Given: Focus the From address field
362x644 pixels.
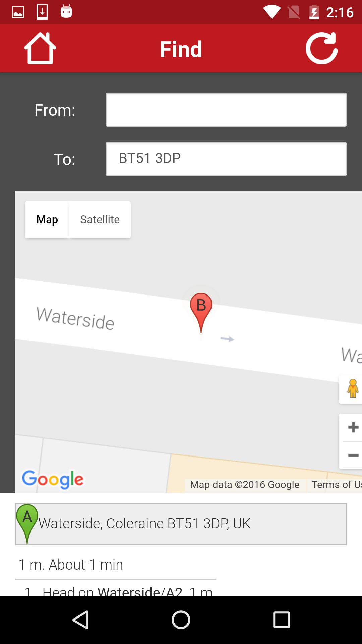Looking at the screenshot, I should tap(226, 110).
